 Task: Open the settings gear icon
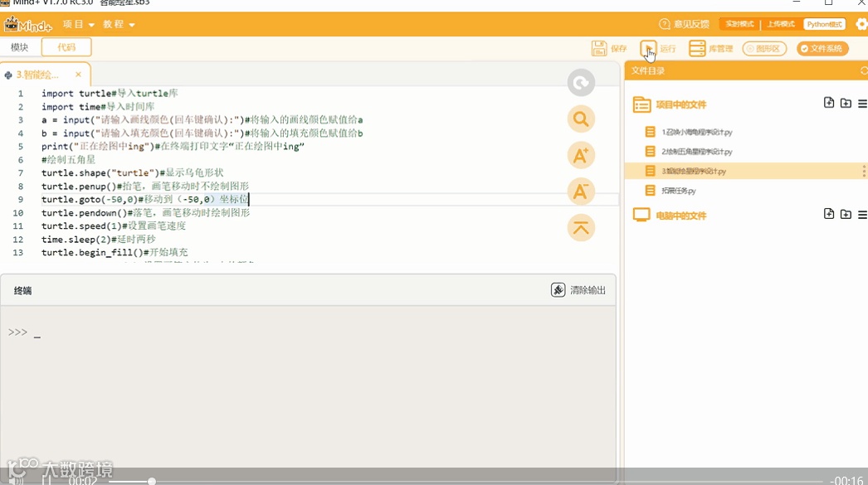click(x=861, y=24)
